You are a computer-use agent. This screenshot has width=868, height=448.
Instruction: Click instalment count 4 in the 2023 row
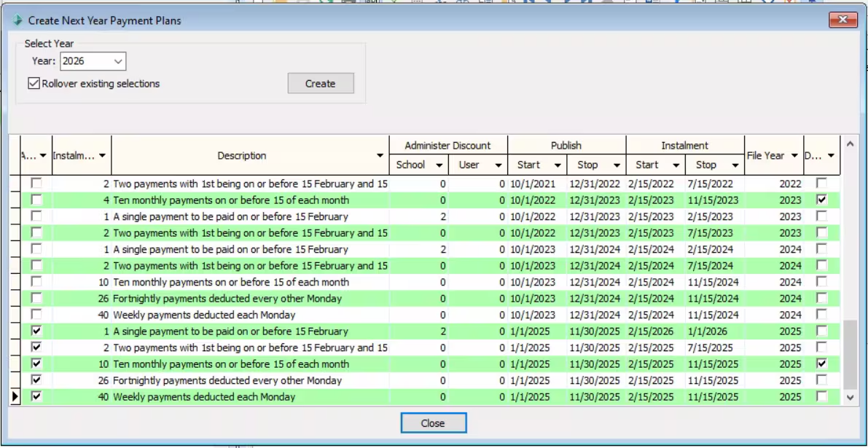[82, 200]
